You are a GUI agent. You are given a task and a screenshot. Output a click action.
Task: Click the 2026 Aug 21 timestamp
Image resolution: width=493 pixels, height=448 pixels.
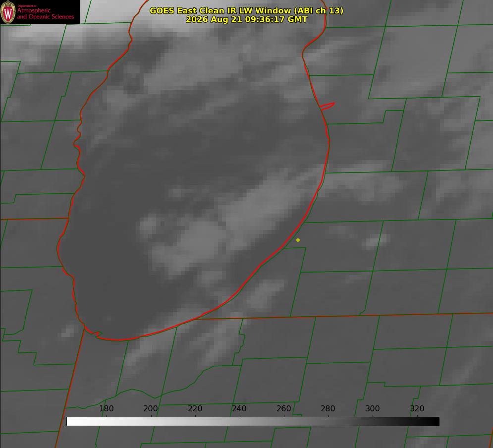coord(247,19)
